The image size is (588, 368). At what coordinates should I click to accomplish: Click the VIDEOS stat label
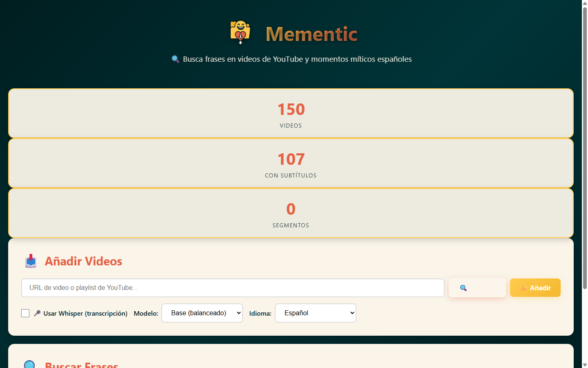291,126
